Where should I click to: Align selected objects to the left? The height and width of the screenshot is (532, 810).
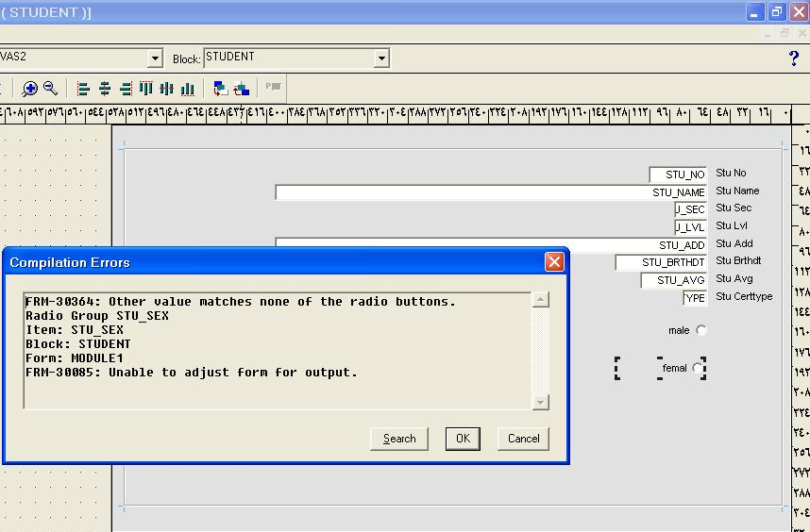coord(83,89)
